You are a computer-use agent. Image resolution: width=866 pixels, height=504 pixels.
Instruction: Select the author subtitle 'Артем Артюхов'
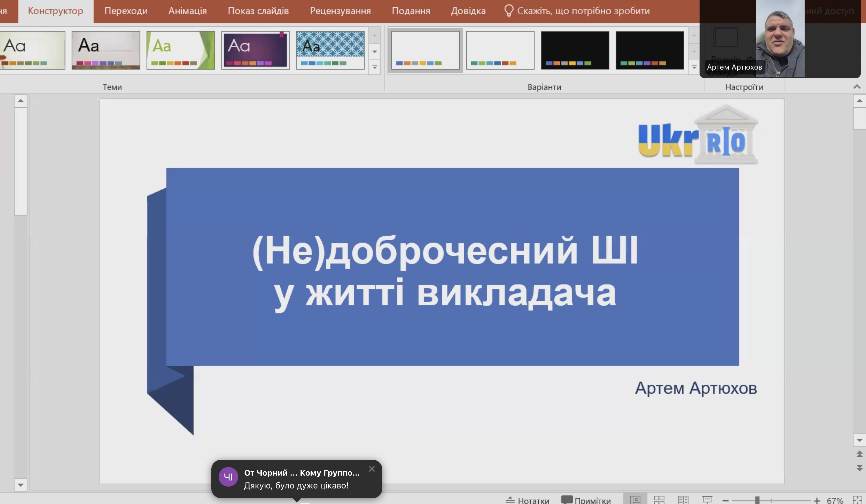pyautogui.click(x=696, y=388)
